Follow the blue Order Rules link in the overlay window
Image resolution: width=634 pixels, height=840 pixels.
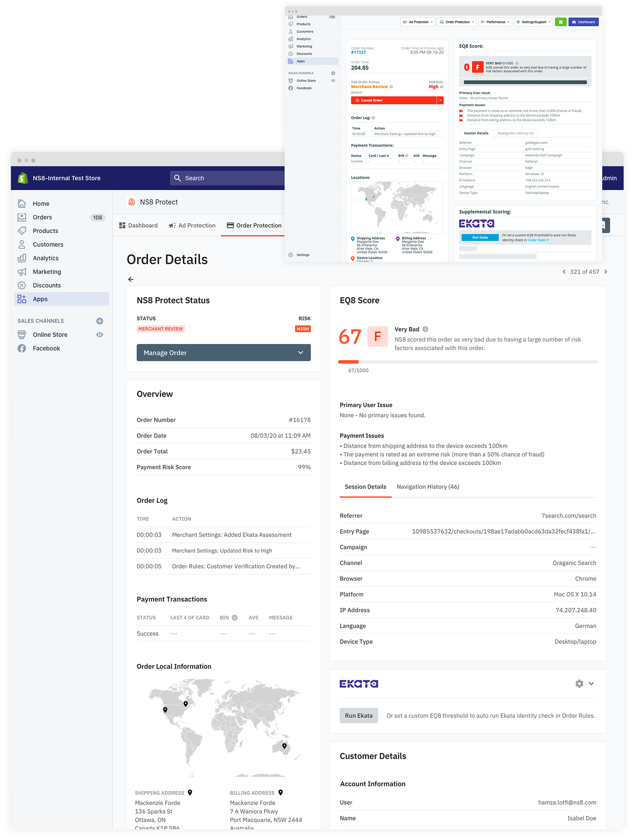tap(538, 240)
